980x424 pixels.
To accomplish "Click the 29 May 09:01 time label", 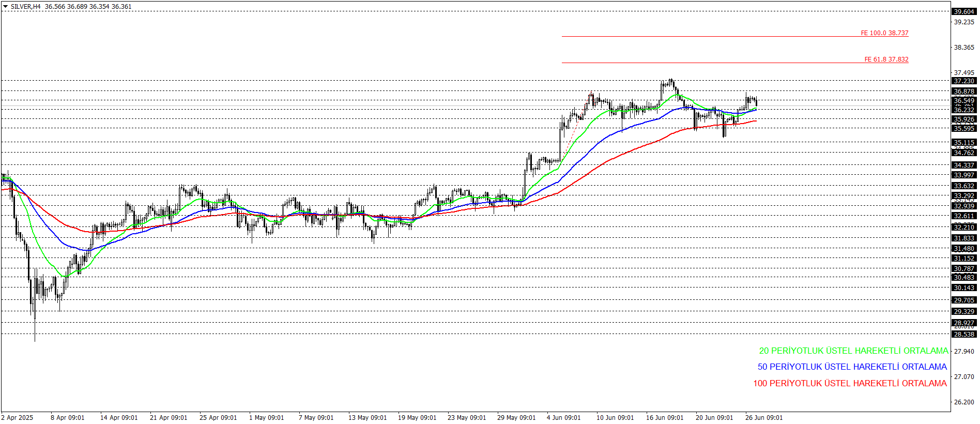I will [x=516, y=418].
